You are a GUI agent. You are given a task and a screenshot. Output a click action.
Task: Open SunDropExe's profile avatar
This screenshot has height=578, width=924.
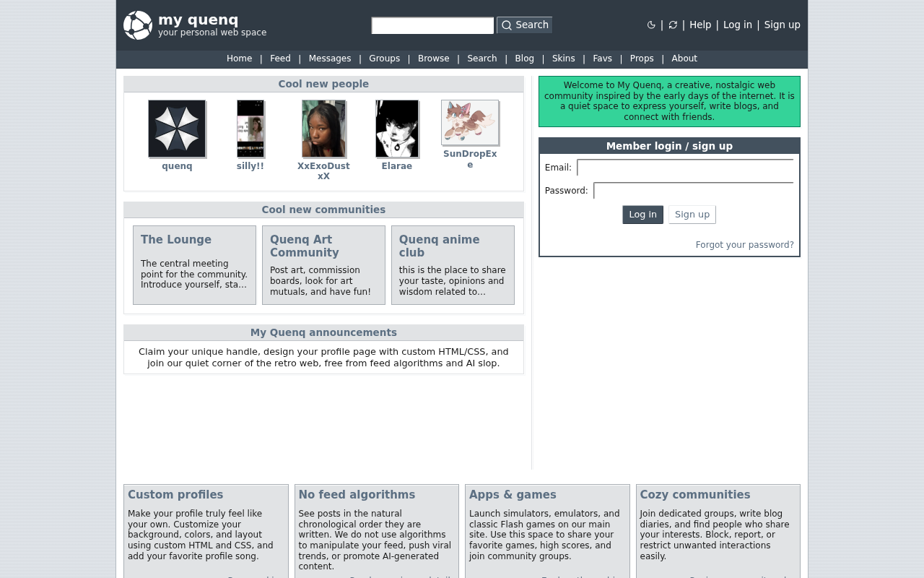click(x=470, y=123)
